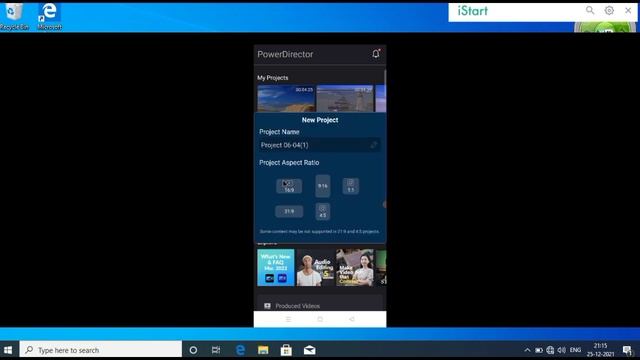The width and height of the screenshot is (640, 360).
Task: Close the iStart panel
Action: [x=628, y=10]
